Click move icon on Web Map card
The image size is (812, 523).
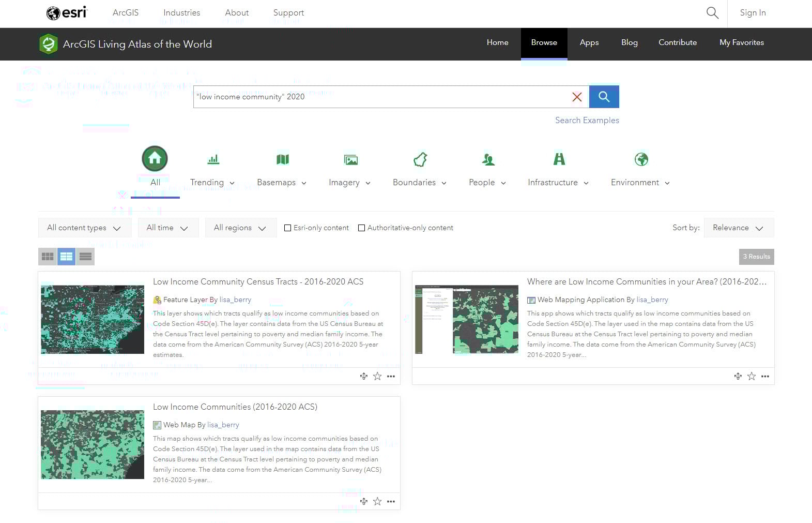pos(364,501)
